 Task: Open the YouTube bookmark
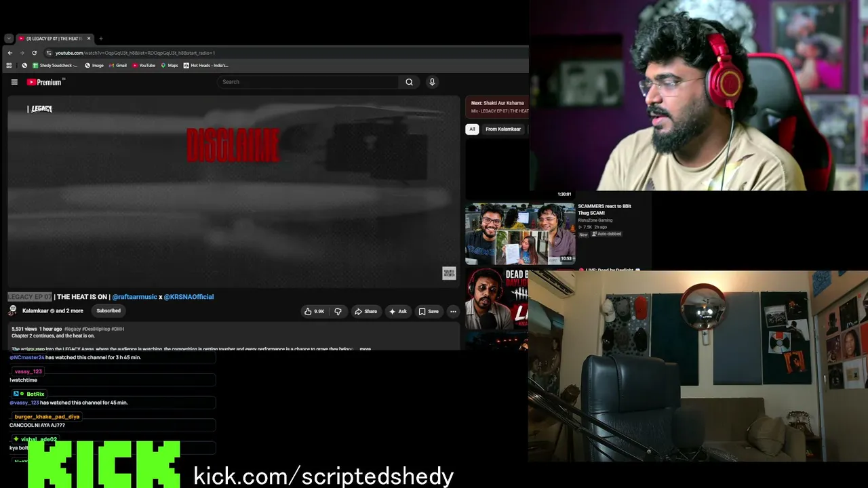144,66
